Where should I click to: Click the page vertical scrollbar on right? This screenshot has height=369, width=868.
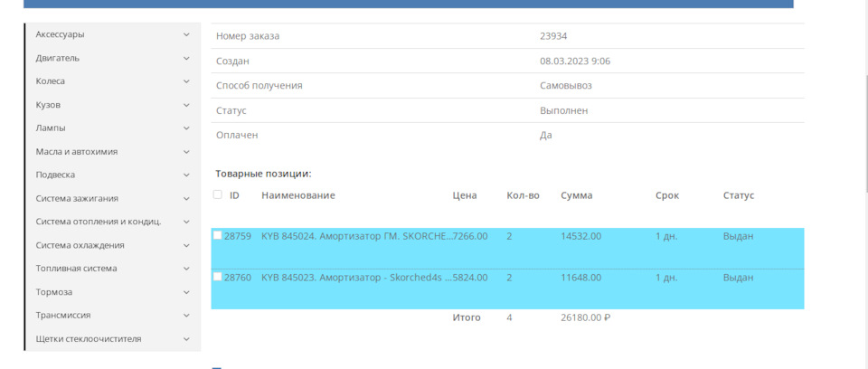click(866, 135)
